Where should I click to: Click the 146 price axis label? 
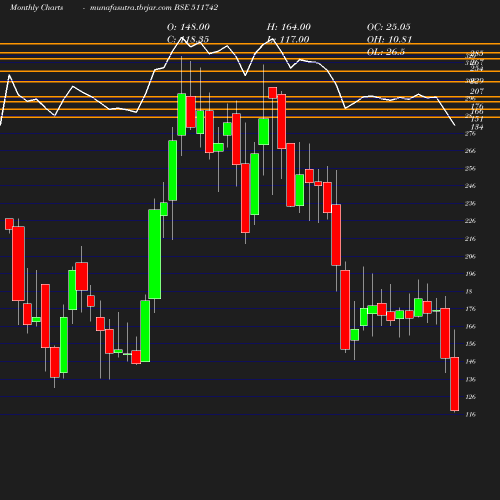pyautogui.click(x=470, y=361)
